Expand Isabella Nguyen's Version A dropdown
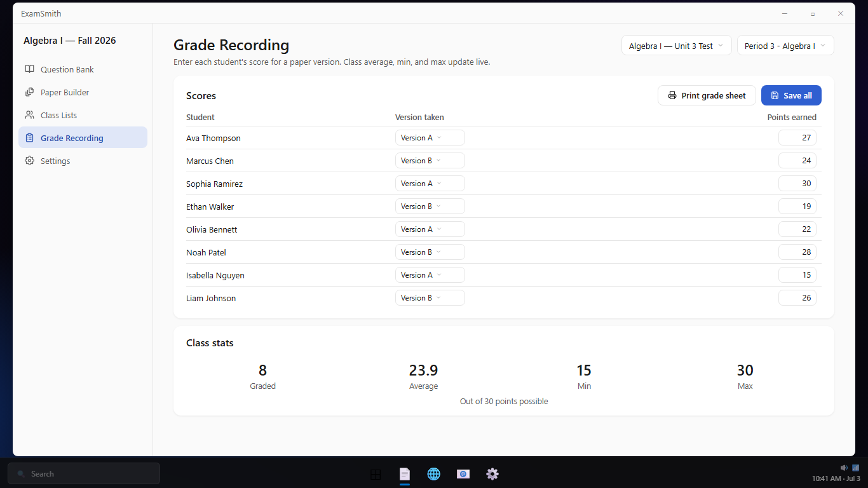Image resolution: width=868 pixels, height=488 pixels. (430, 275)
